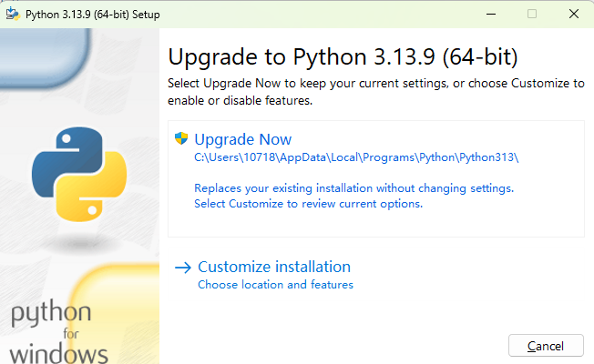The height and width of the screenshot is (364, 594).
Task: Click the arrow icon next to Customize installation
Action: click(182, 268)
